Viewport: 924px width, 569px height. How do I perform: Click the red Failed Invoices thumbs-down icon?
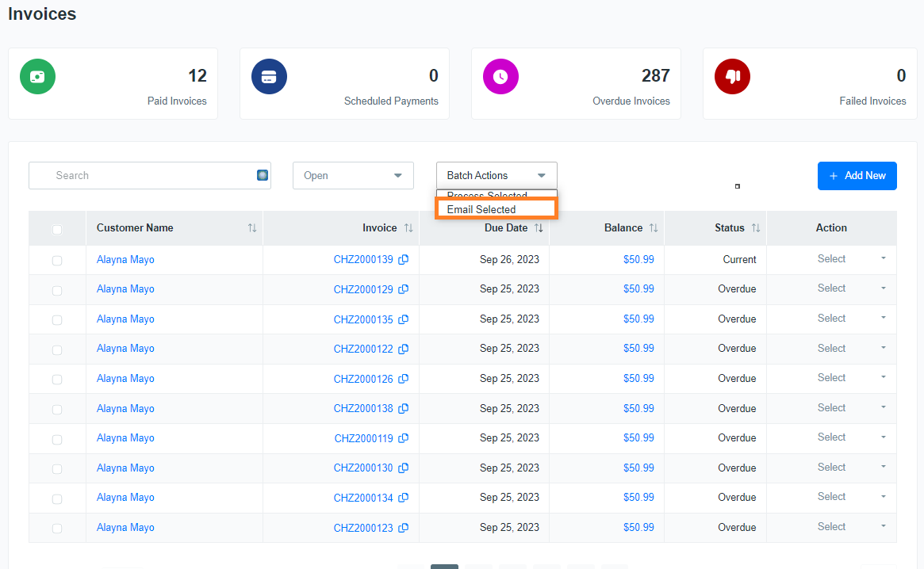click(x=733, y=77)
